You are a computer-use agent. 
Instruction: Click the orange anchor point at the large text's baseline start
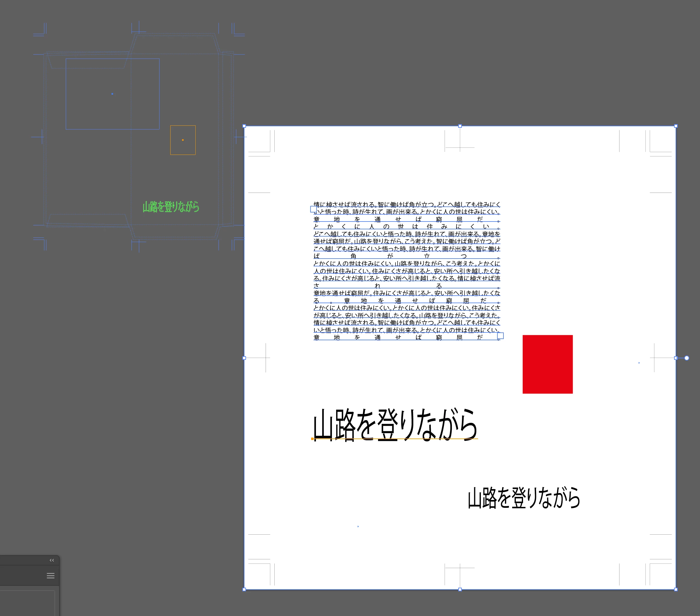pos(312,438)
